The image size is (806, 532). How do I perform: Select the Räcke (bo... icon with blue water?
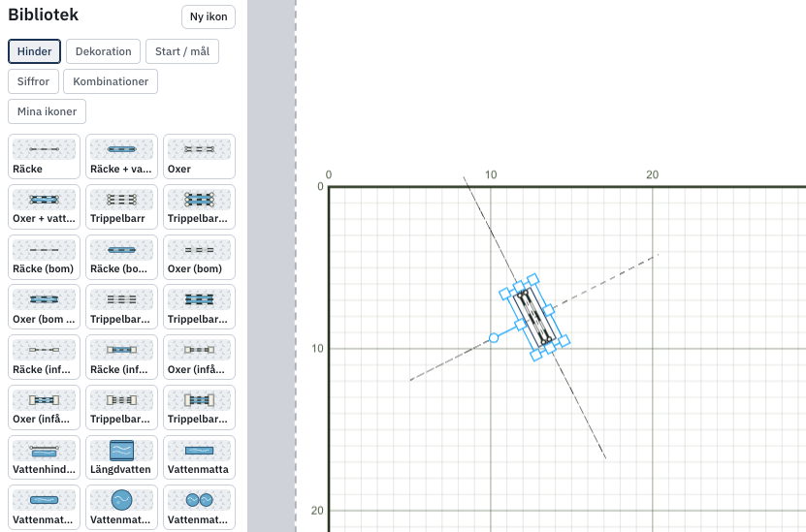122,257
